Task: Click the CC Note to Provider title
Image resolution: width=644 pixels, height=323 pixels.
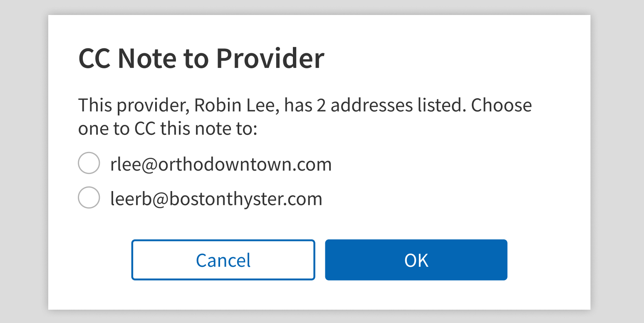Action: (x=201, y=58)
